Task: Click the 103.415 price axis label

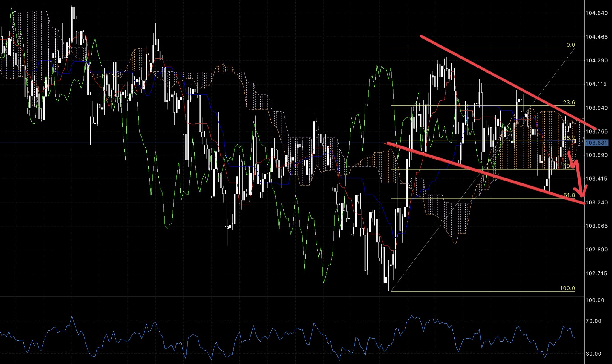Action: pyautogui.click(x=596, y=179)
